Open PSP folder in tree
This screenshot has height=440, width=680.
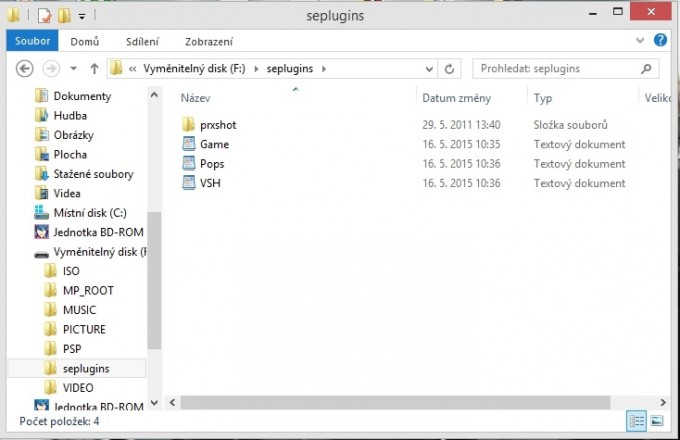72,349
